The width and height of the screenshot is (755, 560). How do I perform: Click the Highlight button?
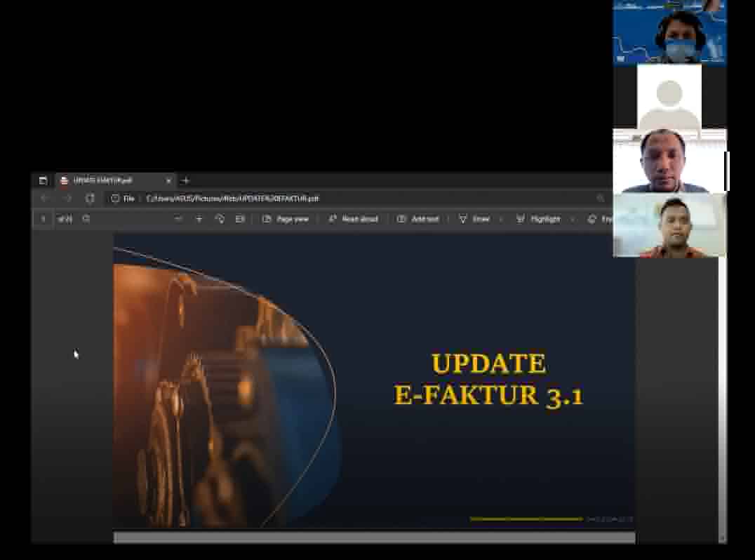539,219
